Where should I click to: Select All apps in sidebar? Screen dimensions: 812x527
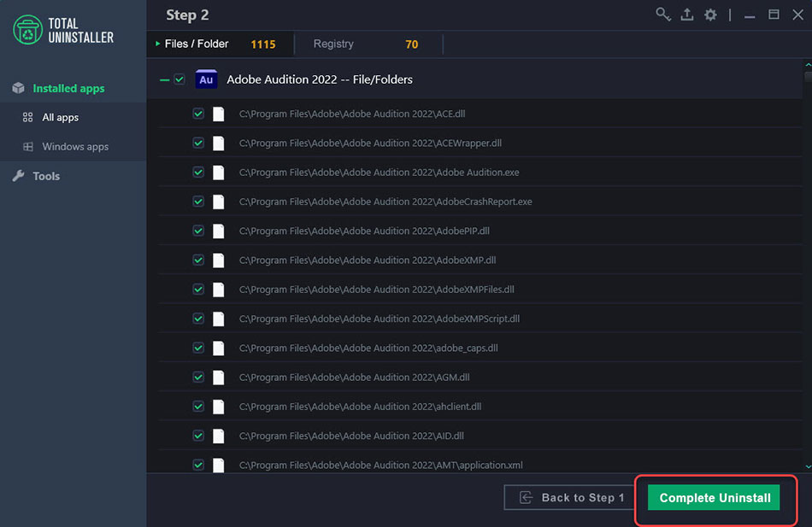point(73,118)
